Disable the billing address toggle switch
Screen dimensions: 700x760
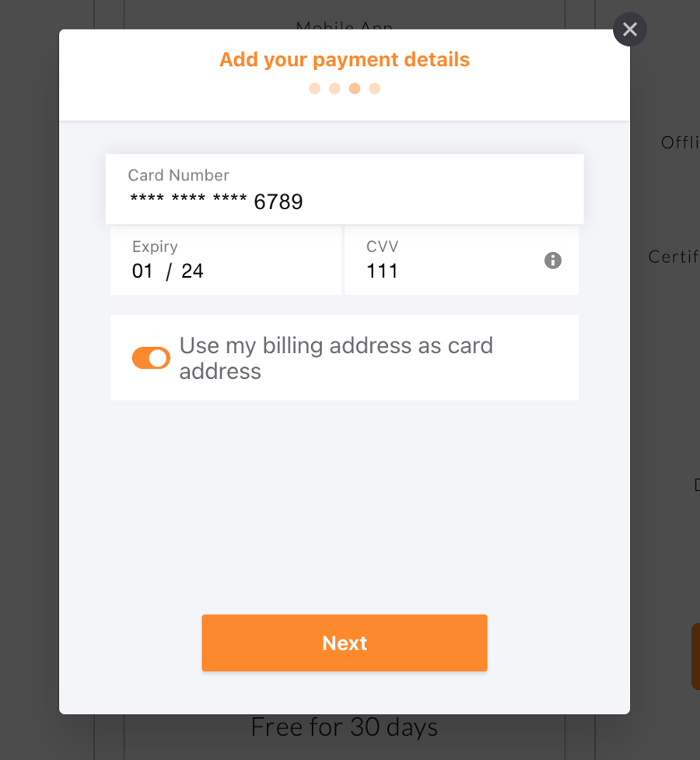pyautogui.click(x=151, y=358)
